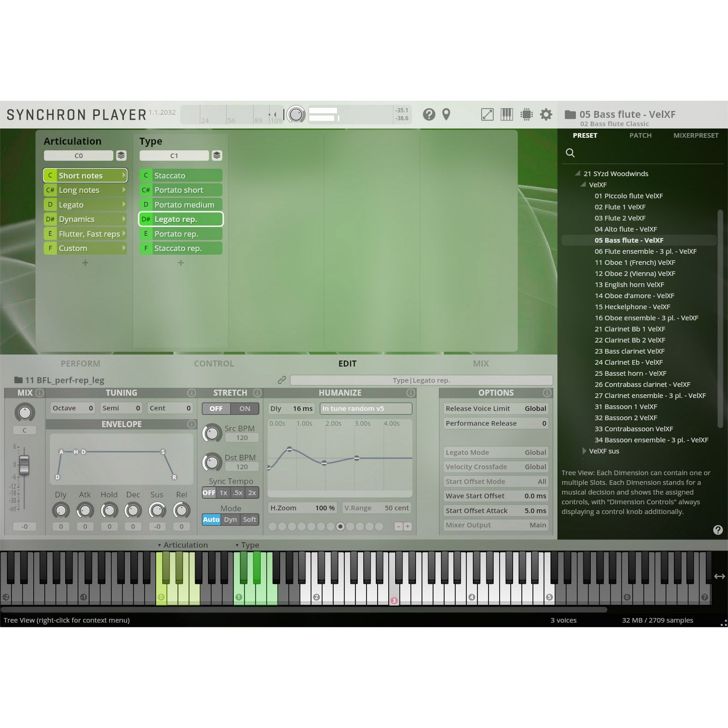The width and height of the screenshot is (728, 728).
Task: Click the HUMANIZE section info icon
Action: pos(410,393)
